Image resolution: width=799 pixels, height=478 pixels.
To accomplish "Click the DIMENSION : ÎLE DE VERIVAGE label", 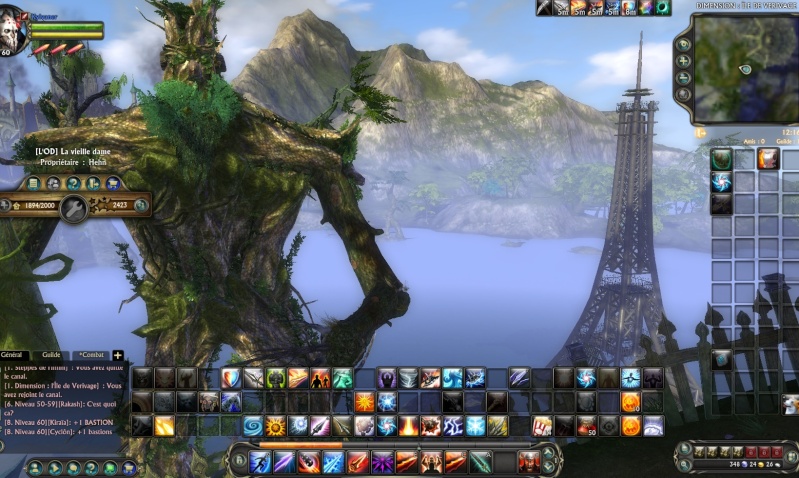I will point(747,6).
